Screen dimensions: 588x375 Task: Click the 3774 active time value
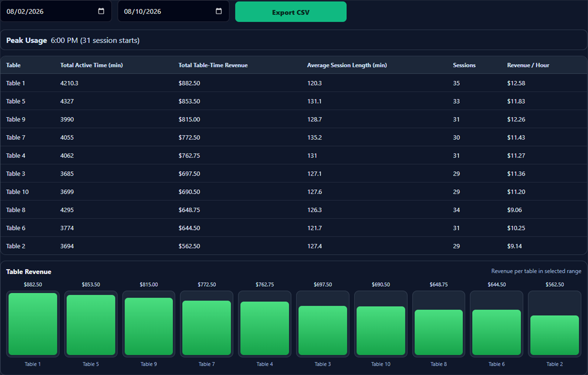[x=67, y=228]
